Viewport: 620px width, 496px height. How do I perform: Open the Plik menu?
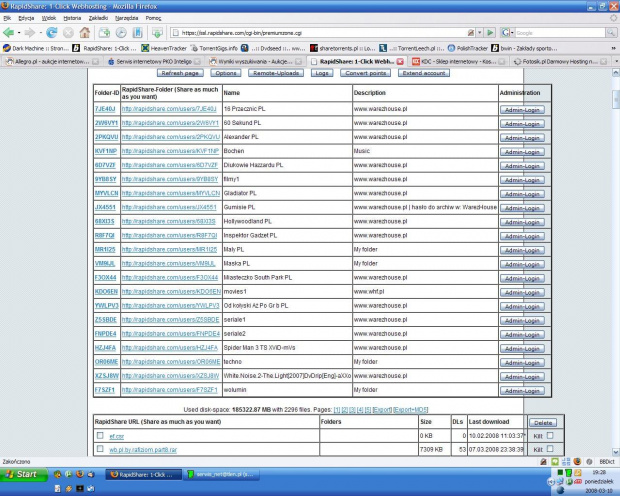[7, 18]
